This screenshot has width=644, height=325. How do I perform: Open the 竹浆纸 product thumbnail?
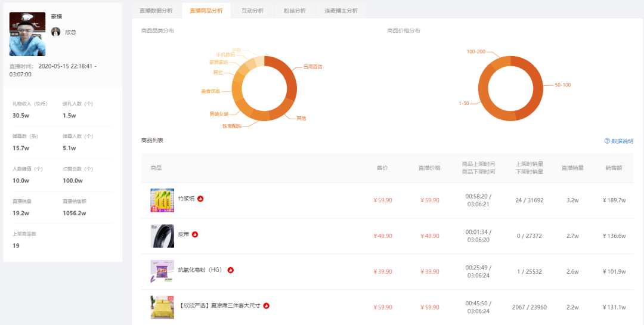[x=162, y=200]
